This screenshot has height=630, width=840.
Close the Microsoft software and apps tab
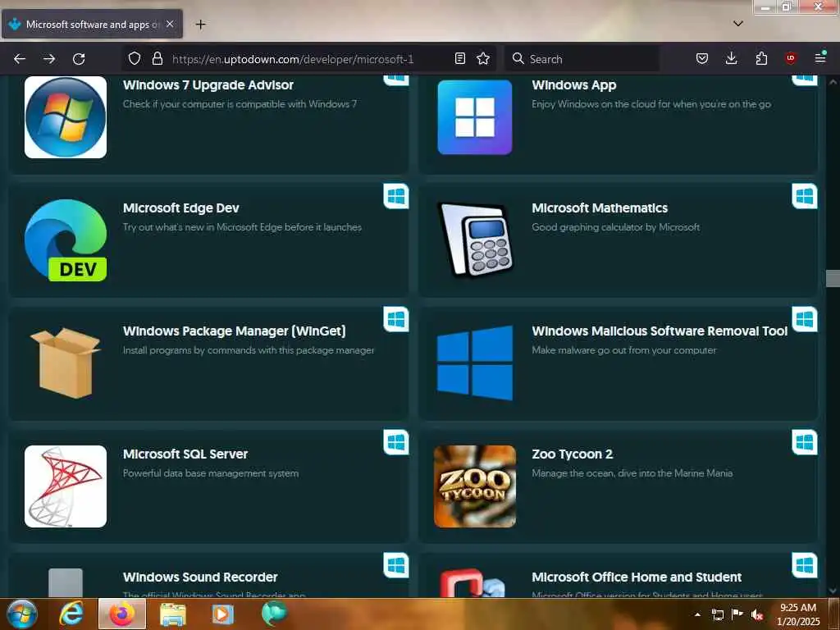click(x=170, y=24)
